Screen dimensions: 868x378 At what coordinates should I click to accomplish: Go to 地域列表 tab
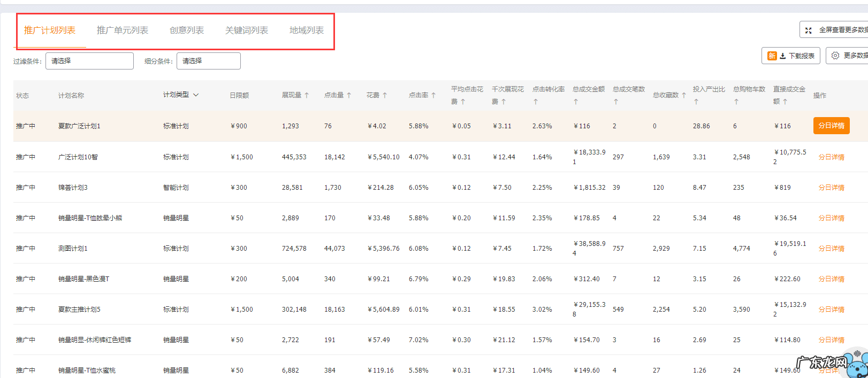click(307, 30)
